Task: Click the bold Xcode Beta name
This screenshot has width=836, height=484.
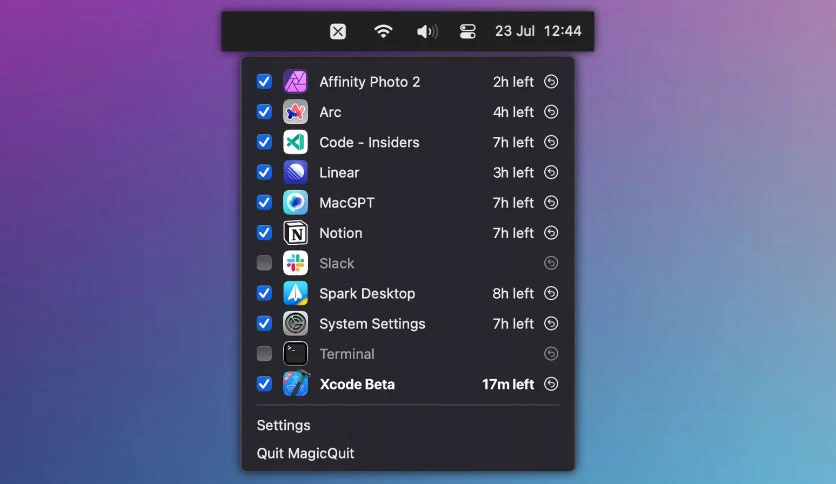Action: [x=357, y=384]
